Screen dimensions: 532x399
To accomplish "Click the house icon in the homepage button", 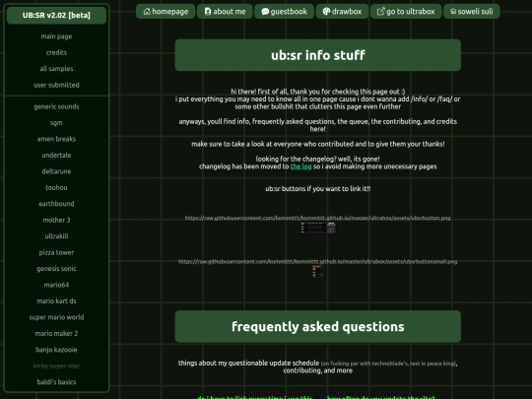I will tap(147, 12).
